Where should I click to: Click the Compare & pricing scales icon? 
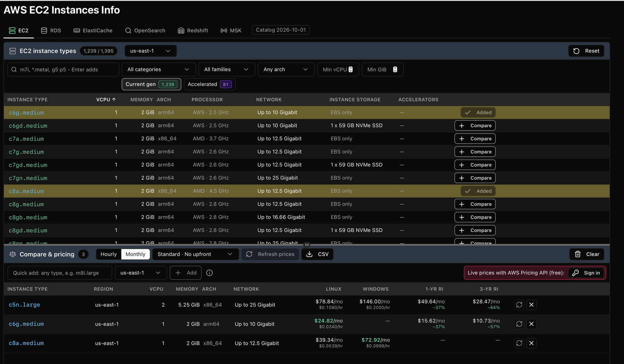click(x=13, y=254)
